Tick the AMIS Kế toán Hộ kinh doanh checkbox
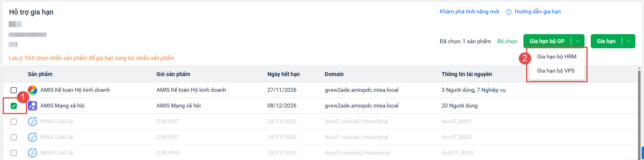This screenshot has height=160, width=644. (14, 90)
